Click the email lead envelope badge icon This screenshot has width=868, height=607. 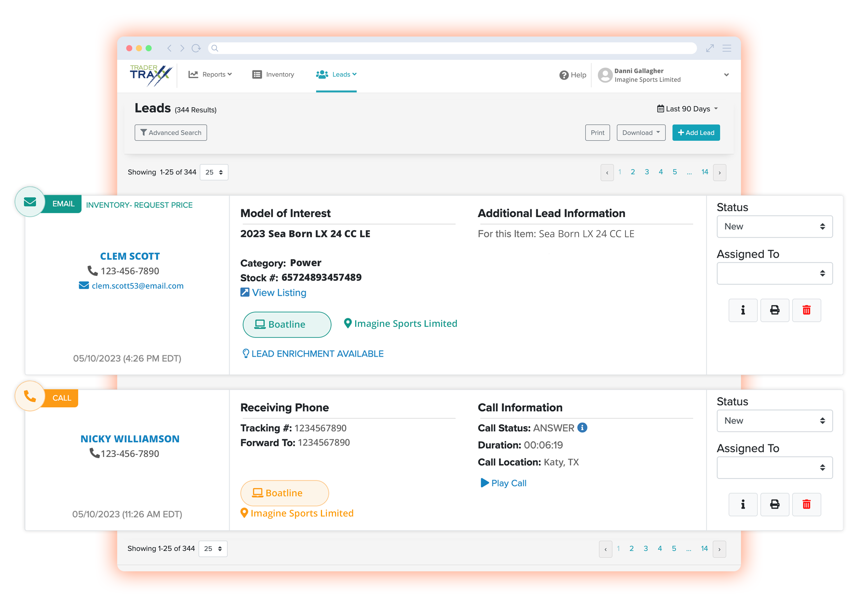tap(30, 202)
